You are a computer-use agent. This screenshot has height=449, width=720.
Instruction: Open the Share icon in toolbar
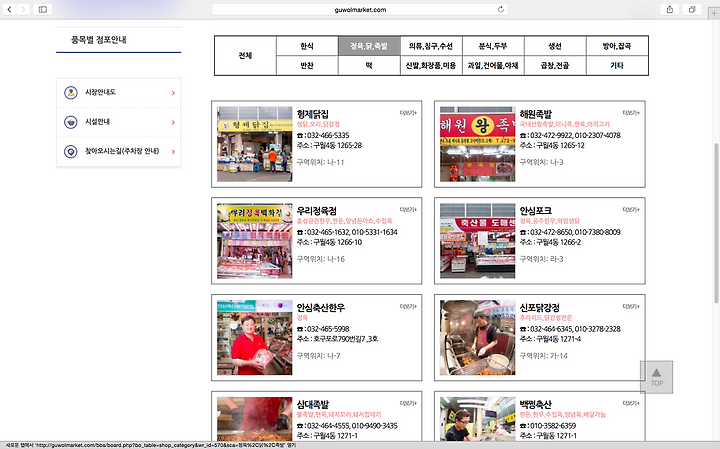670,9
